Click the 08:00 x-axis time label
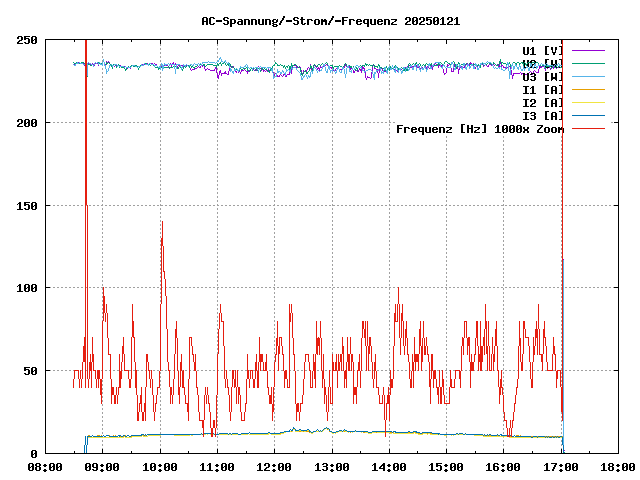Image resolution: width=640 pixels, height=480 pixels. (x=45, y=467)
